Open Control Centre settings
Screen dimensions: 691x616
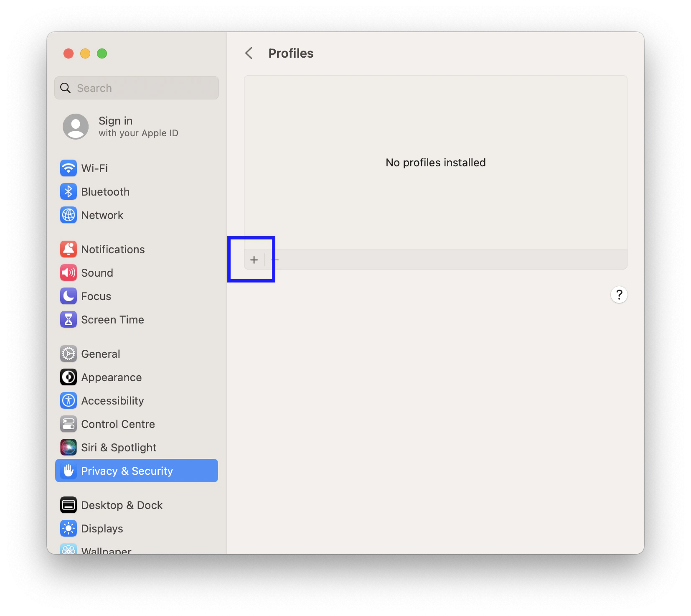coord(118,424)
